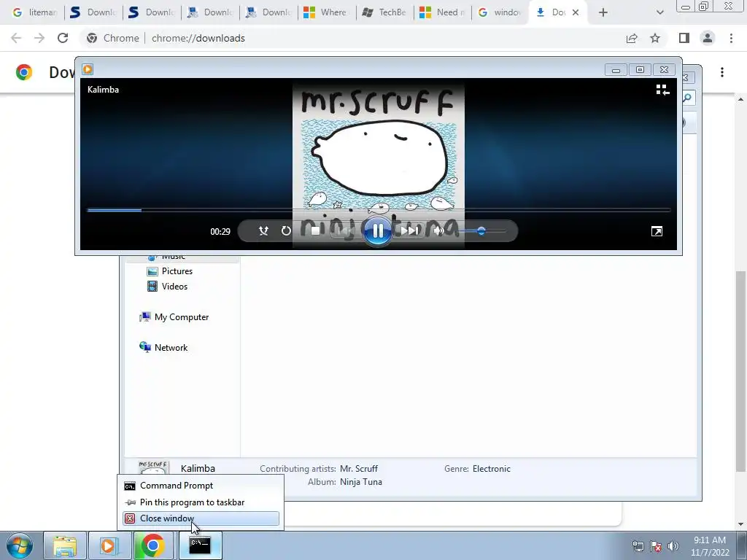The height and width of the screenshot is (560, 747).
Task: Click Kalimba album thumbnail in details pane
Action: (153, 467)
